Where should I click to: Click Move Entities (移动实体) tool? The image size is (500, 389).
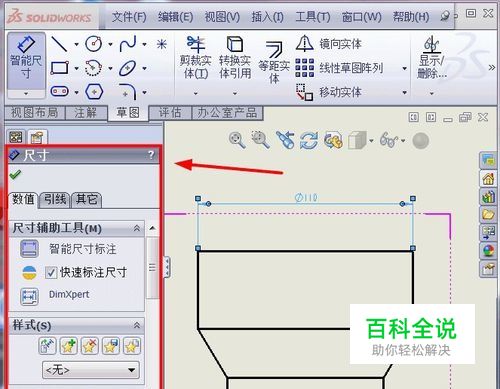(328, 92)
